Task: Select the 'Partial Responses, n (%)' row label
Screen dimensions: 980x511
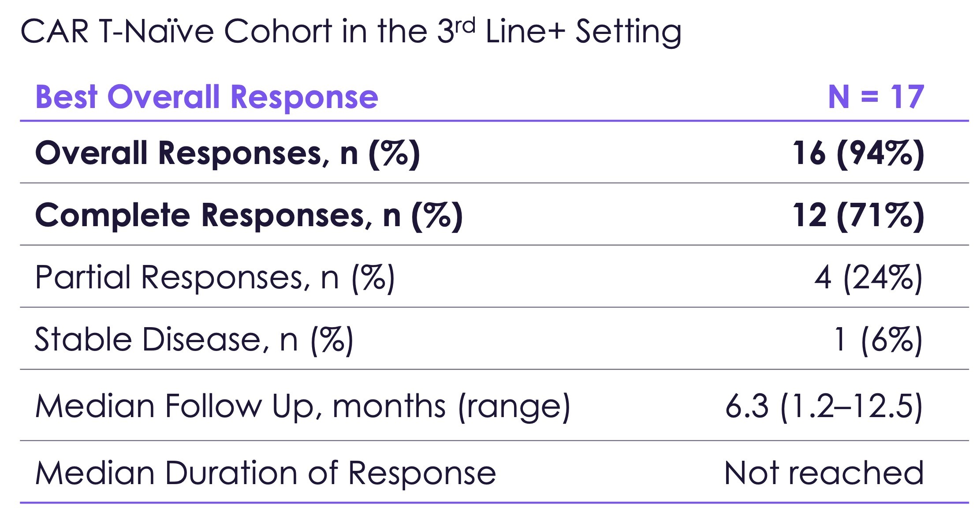Action: 215,278
